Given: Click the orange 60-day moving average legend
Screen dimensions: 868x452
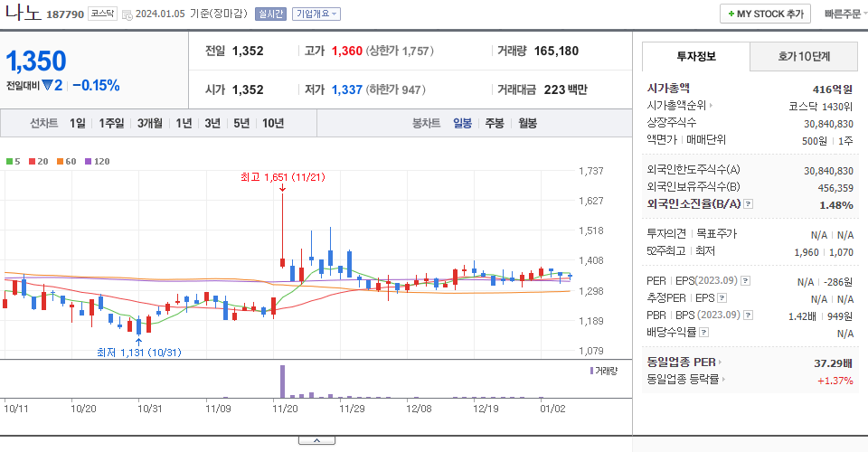Looking at the screenshot, I should 66,162.
